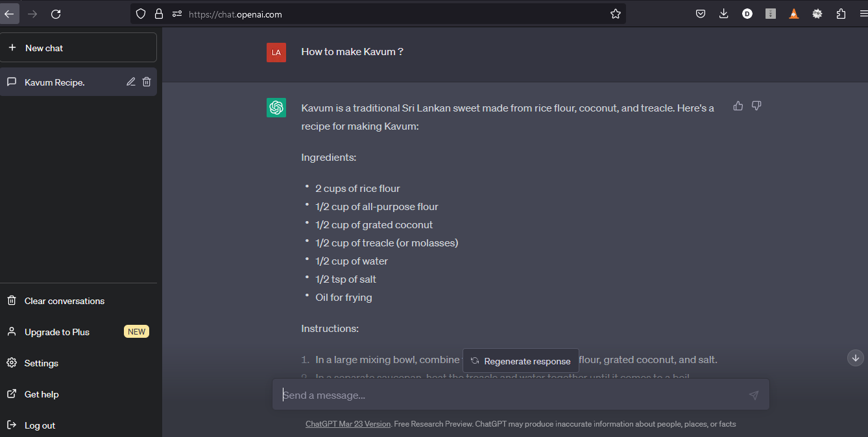Save page to Pocket

tap(701, 14)
